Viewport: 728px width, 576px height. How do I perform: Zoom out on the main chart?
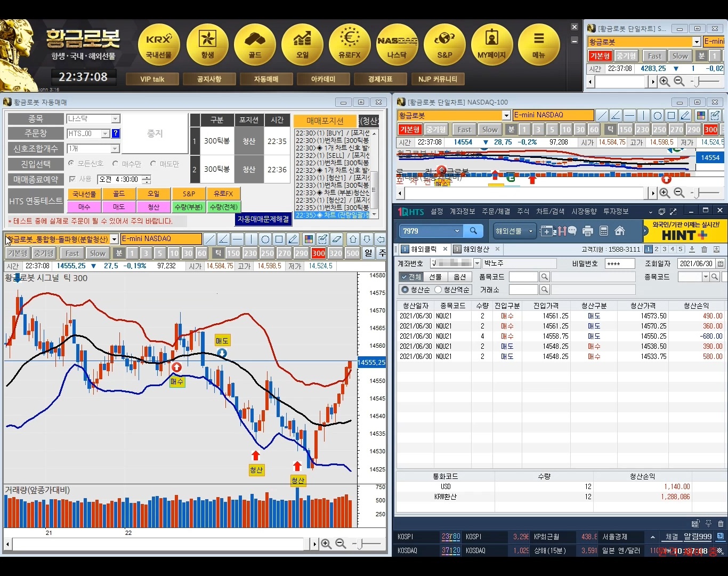tap(341, 544)
